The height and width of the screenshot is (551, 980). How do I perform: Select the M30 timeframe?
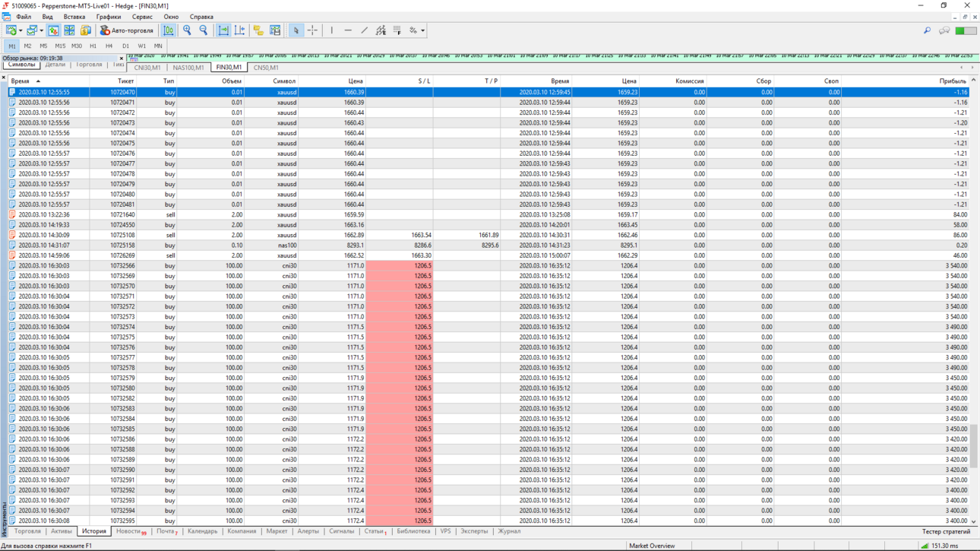(x=77, y=46)
